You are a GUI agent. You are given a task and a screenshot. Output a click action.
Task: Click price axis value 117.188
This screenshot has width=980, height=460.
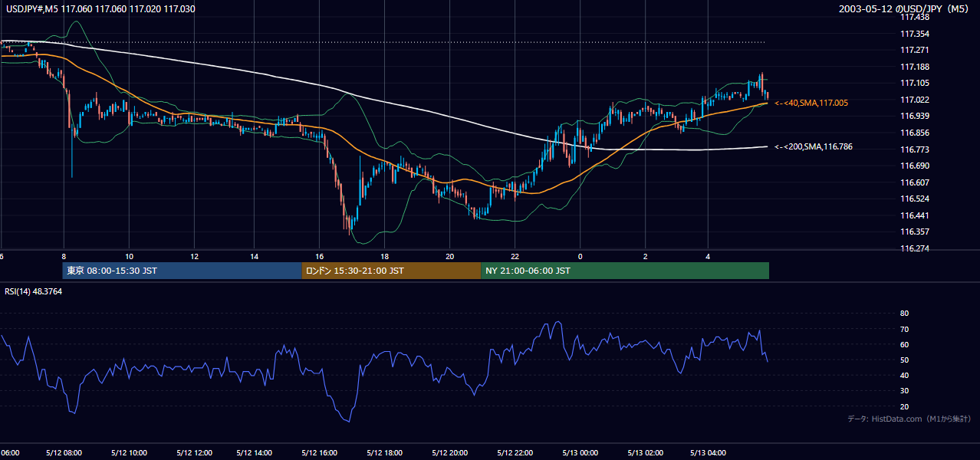coord(914,67)
